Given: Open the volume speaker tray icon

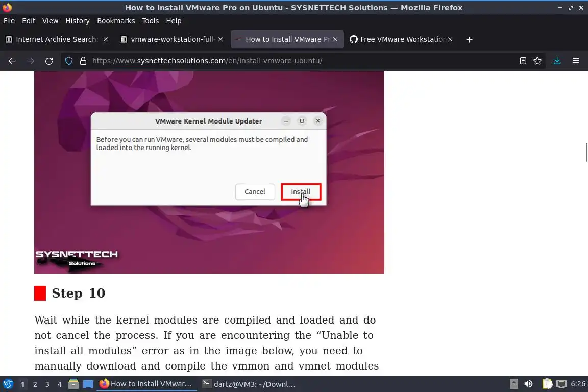Looking at the screenshot, I should (x=528, y=384).
